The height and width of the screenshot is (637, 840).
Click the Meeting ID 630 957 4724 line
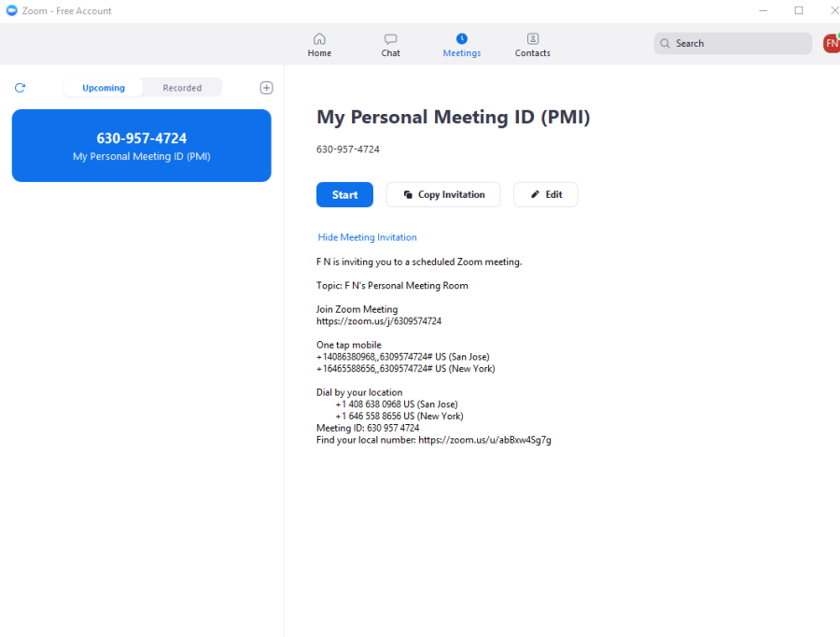coord(368,428)
